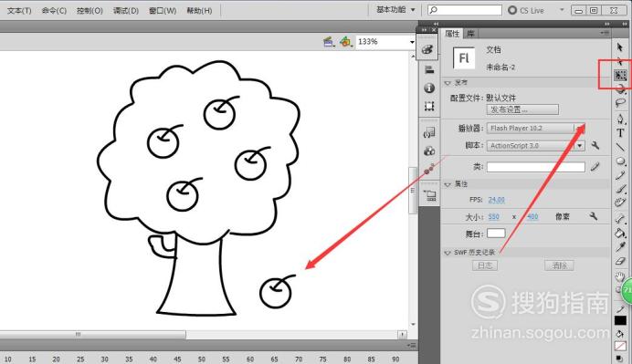632x364 pixels.
Task: Click the swap black and white colors icon
Action: click(x=619, y=358)
